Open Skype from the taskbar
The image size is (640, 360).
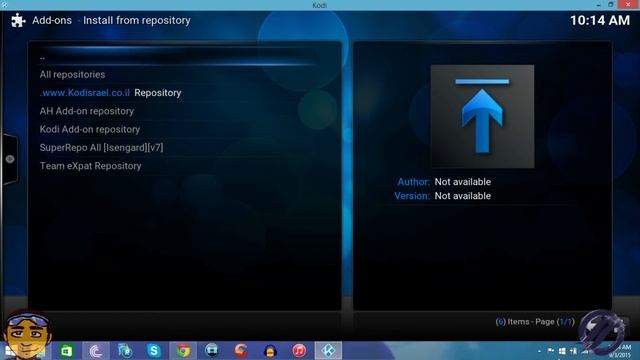click(x=154, y=351)
